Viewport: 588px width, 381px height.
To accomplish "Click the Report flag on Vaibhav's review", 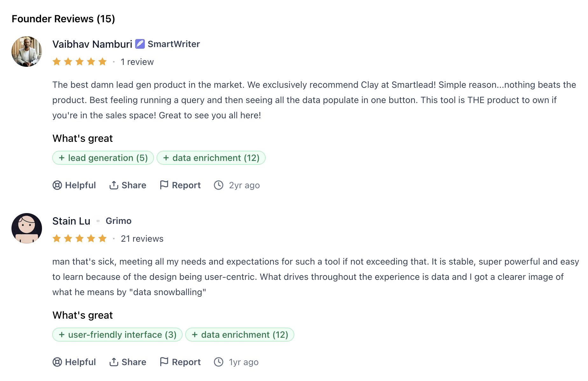I will 164,185.
